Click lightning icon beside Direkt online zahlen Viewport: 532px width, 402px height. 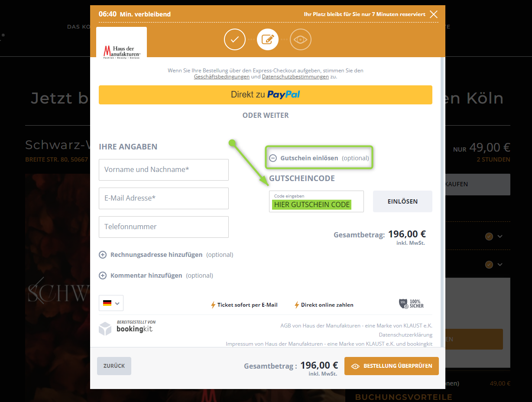(297, 305)
